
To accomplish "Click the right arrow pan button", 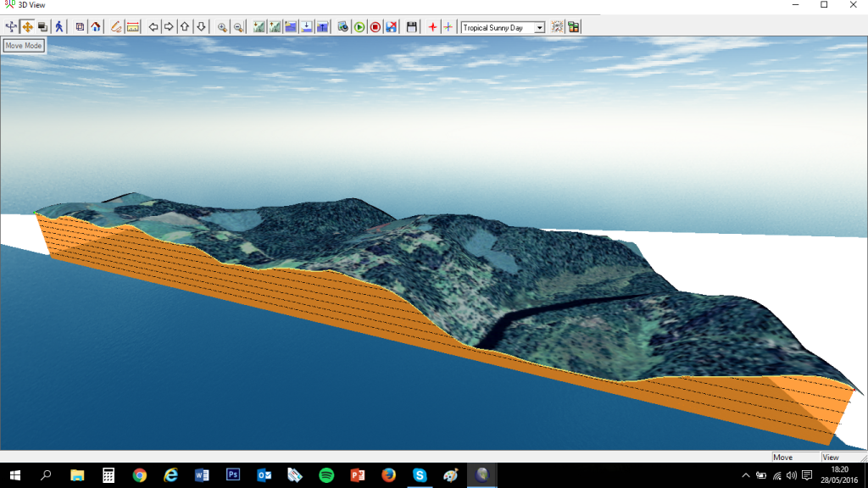I will click(x=169, y=27).
